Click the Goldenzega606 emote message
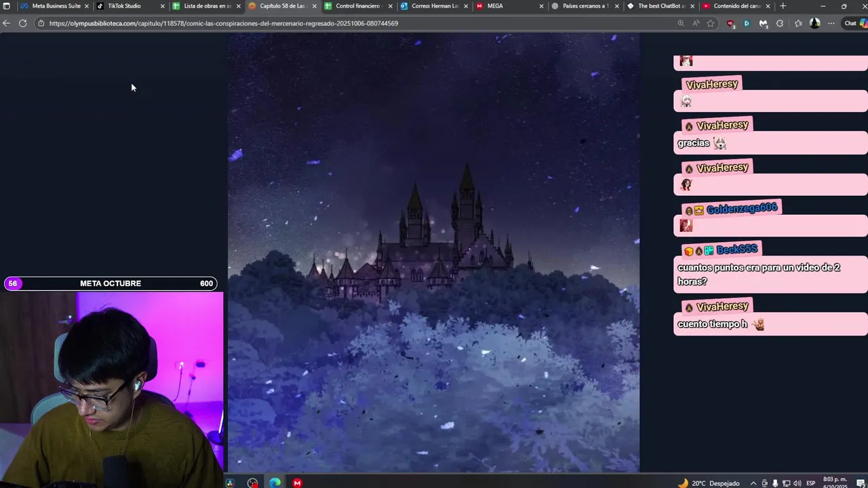868x488 pixels. (x=770, y=226)
